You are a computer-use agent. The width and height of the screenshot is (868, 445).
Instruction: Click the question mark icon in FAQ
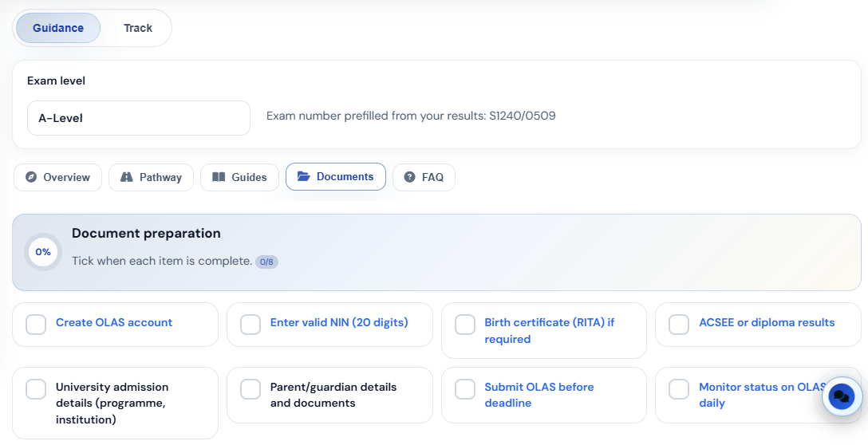click(409, 177)
